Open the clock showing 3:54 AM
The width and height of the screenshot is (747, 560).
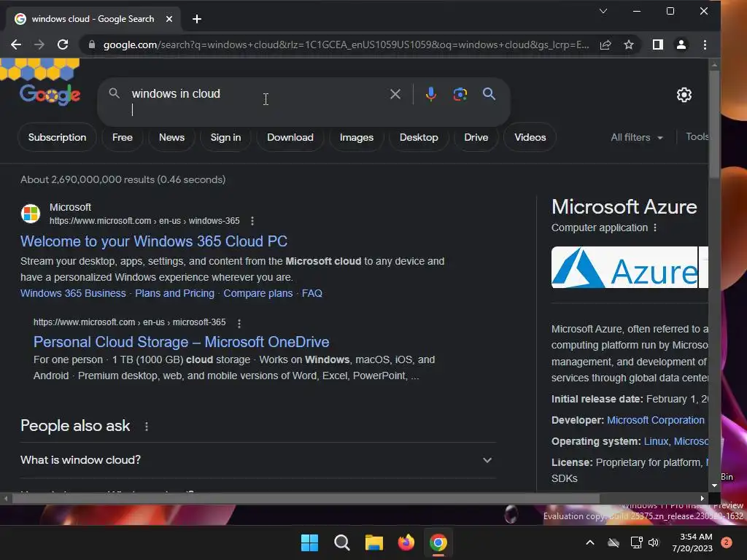(692, 542)
